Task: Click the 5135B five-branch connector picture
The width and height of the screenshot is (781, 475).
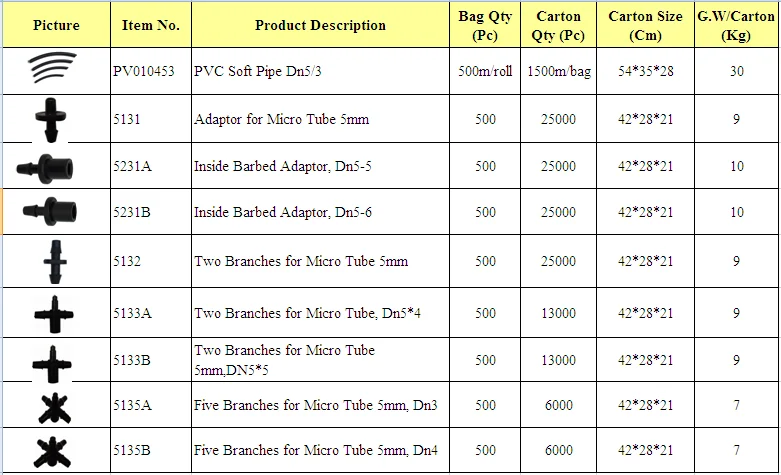Action: [52, 449]
